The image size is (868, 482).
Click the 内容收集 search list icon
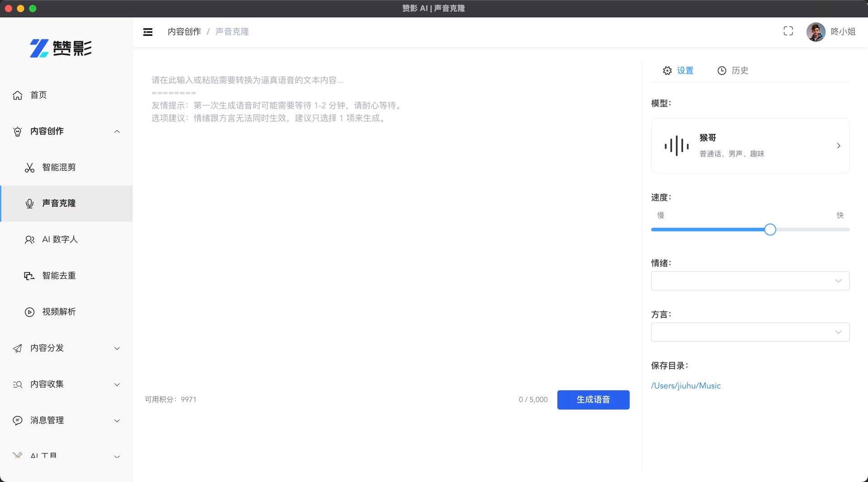18,384
